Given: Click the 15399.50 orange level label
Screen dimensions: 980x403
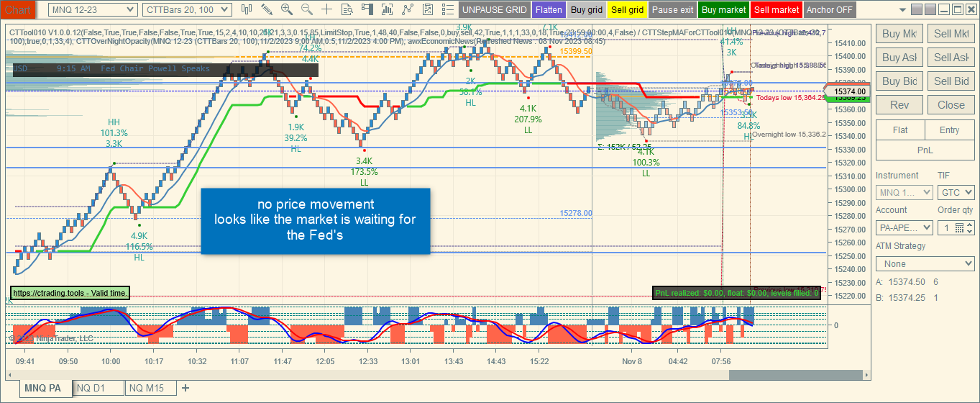Looking at the screenshot, I should click(576, 51).
